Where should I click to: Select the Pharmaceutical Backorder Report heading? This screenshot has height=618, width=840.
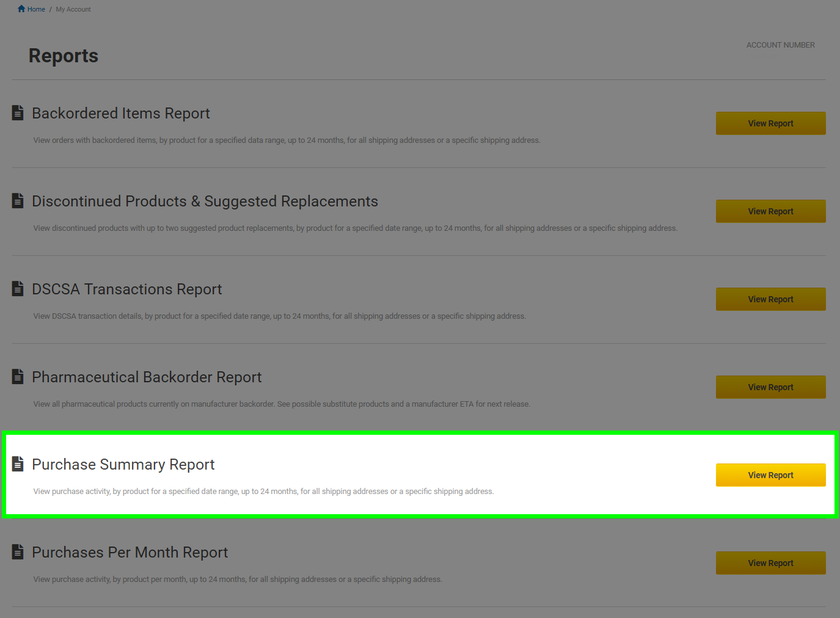tap(147, 377)
